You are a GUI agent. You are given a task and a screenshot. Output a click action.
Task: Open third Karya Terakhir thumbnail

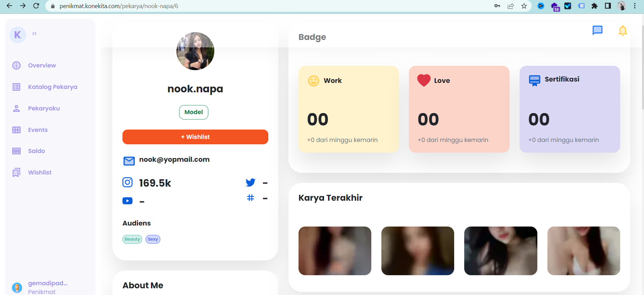[501, 251]
